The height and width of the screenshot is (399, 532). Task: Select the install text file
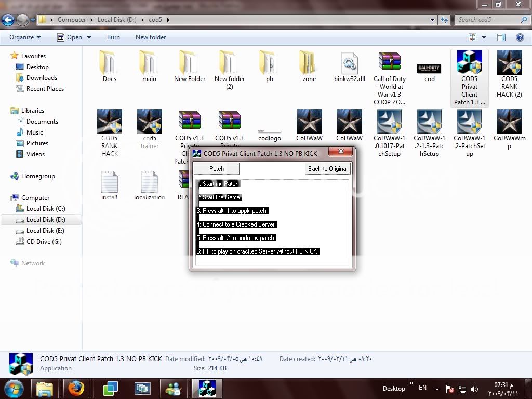coord(109,185)
